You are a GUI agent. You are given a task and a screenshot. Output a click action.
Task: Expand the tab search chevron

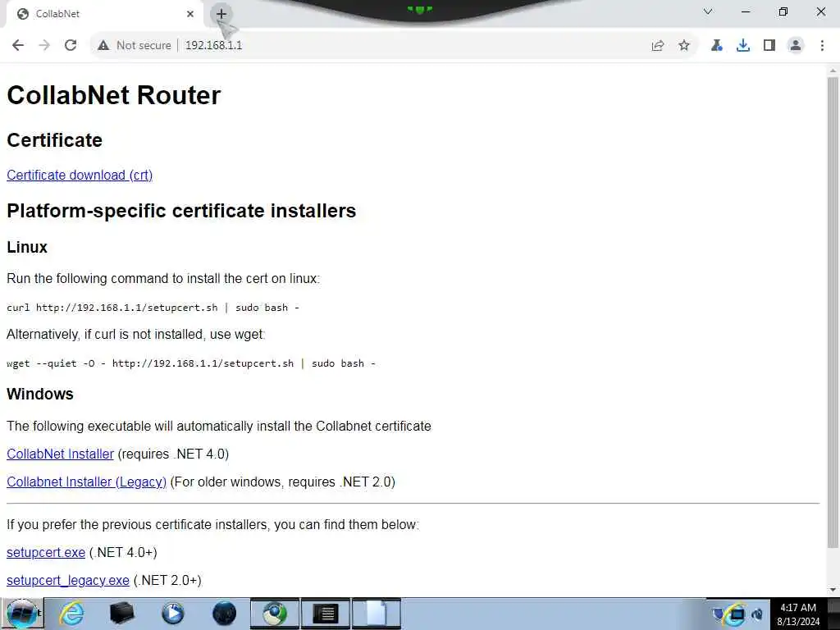click(708, 11)
